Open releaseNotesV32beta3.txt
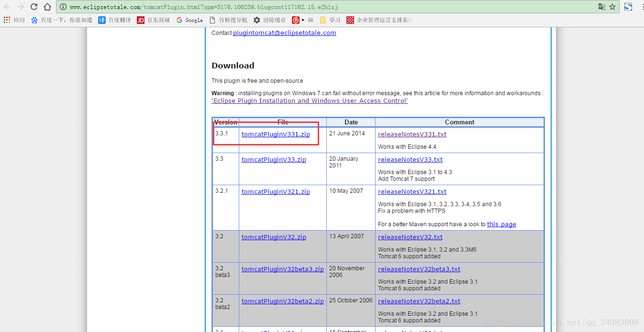This screenshot has height=332, width=644. click(x=419, y=269)
